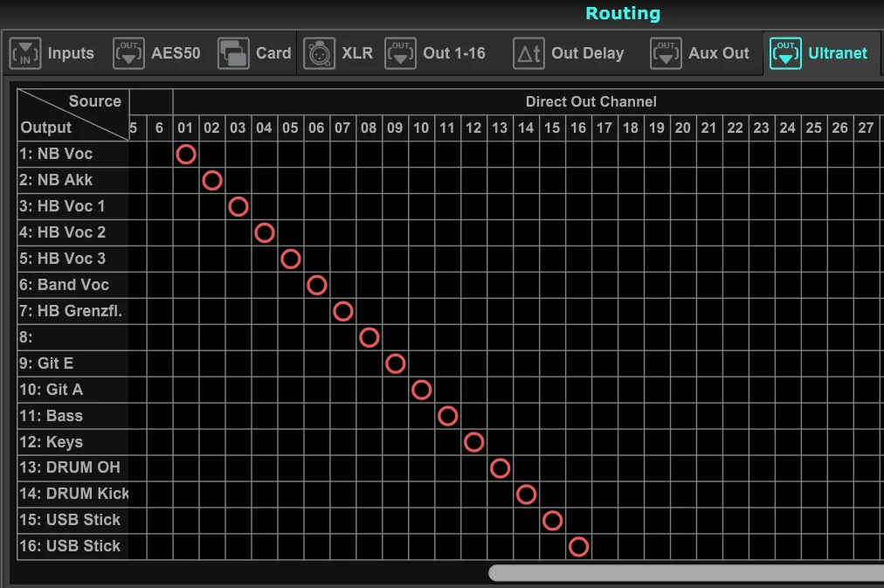884x588 pixels.
Task: Toggle NB Voc routing to channel 01
Action: point(185,155)
